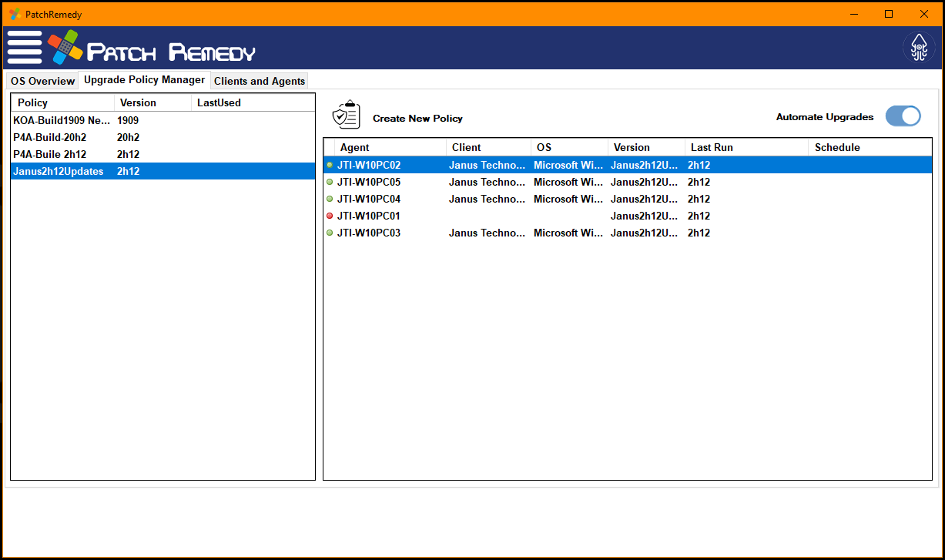Click the green status dot for JTI-W10PC03

click(330, 233)
